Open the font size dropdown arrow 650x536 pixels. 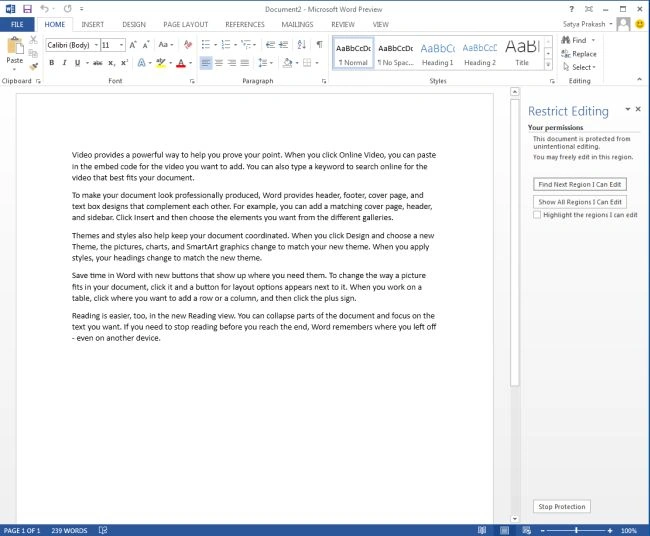coord(121,45)
